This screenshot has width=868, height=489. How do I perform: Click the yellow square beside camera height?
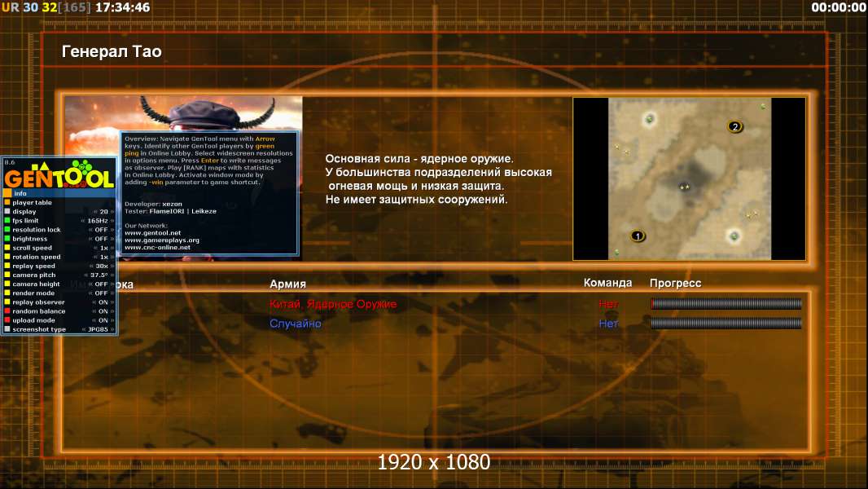(7, 284)
